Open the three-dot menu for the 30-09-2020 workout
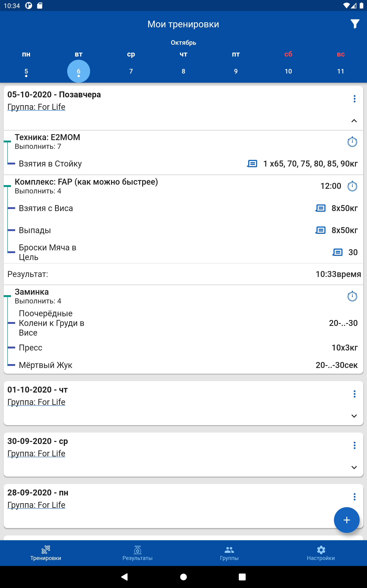The width and height of the screenshot is (367, 588). pos(354,445)
